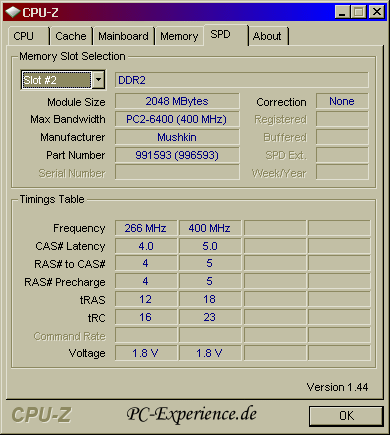Click the Part Number 991593 field
The width and height of the screenshot is (390, 435).
click(x=177, y=155)
